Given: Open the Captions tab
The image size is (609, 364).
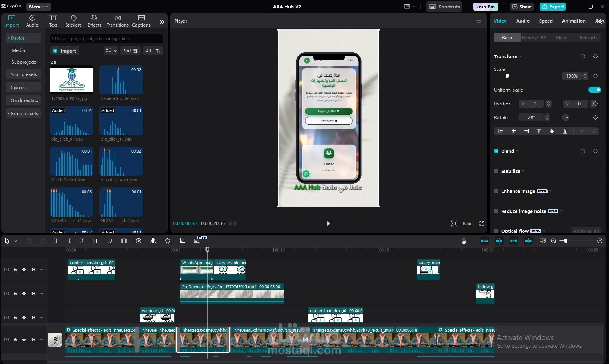Looking at the screenshot, I should coord(141,21).
